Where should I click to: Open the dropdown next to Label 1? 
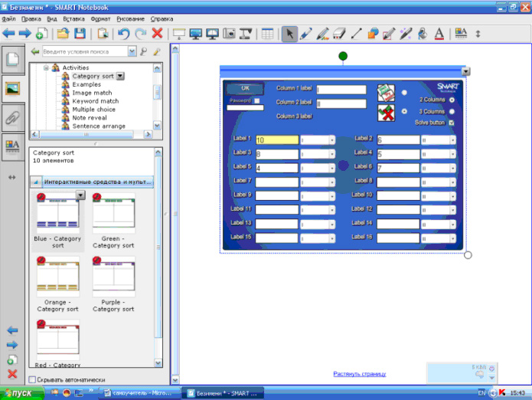[x=331, y=140]
